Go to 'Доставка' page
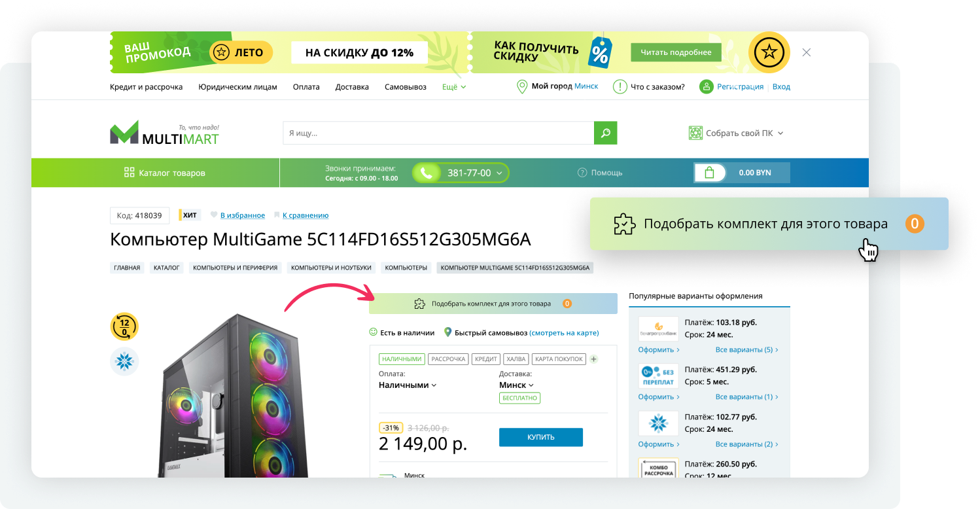 (x=352, y=86)
